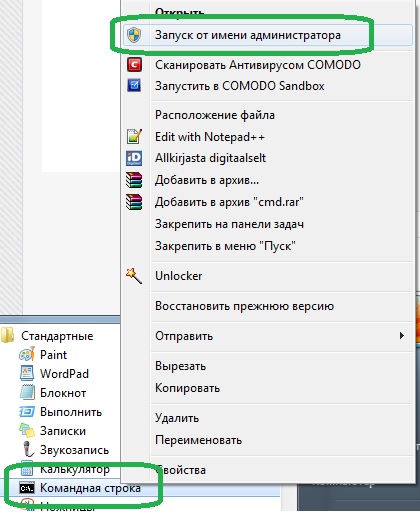The height and width of the screenshot is (515, 420).
Task: Click the Paint palette icon
Action: [27, 354]
